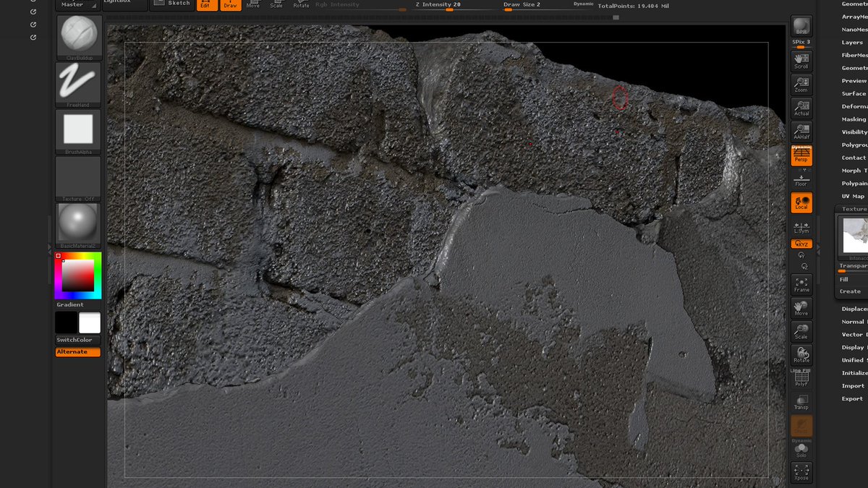The width and height of the screenshot is (868, 488).
Task: Toggle Transp transparency mode
Action: pyautogui.click(x=801, y=402)
